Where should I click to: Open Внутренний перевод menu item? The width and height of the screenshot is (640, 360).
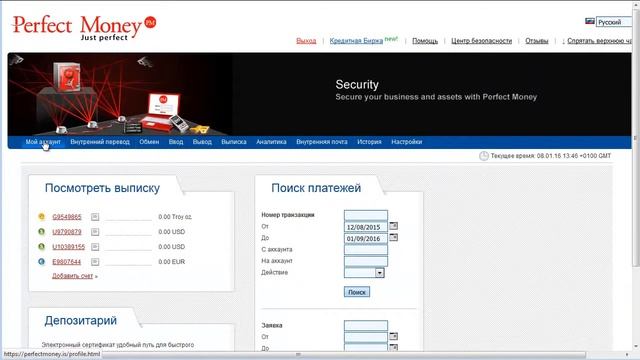coord(100,142)
